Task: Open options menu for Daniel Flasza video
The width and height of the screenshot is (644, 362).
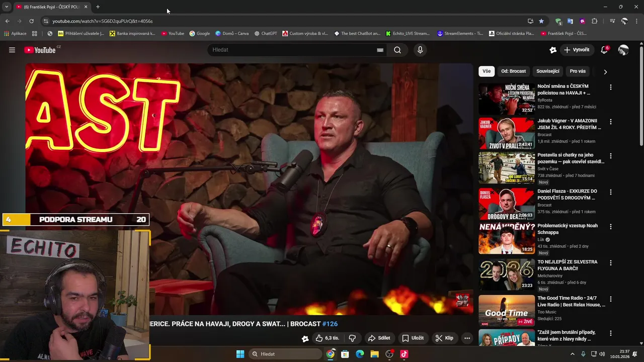Action: coord(611,192)
